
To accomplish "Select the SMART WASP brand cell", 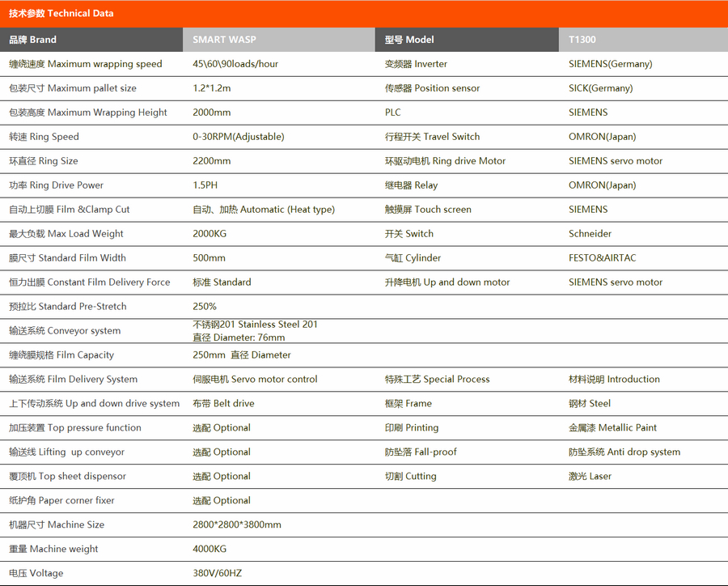I will click(224, 40).
